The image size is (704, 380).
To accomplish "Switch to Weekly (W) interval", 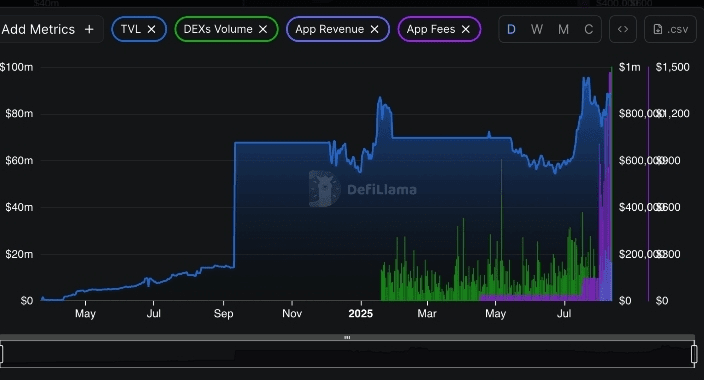I will pos(537,29).
